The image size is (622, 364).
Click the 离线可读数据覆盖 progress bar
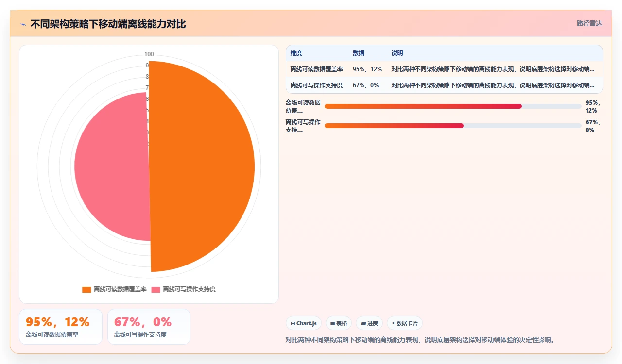(x=453, y=106)
